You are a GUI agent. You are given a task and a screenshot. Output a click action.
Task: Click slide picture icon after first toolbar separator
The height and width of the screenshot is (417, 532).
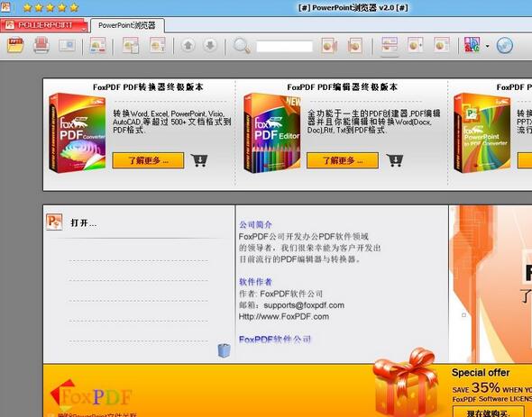[x=97, y=45]
